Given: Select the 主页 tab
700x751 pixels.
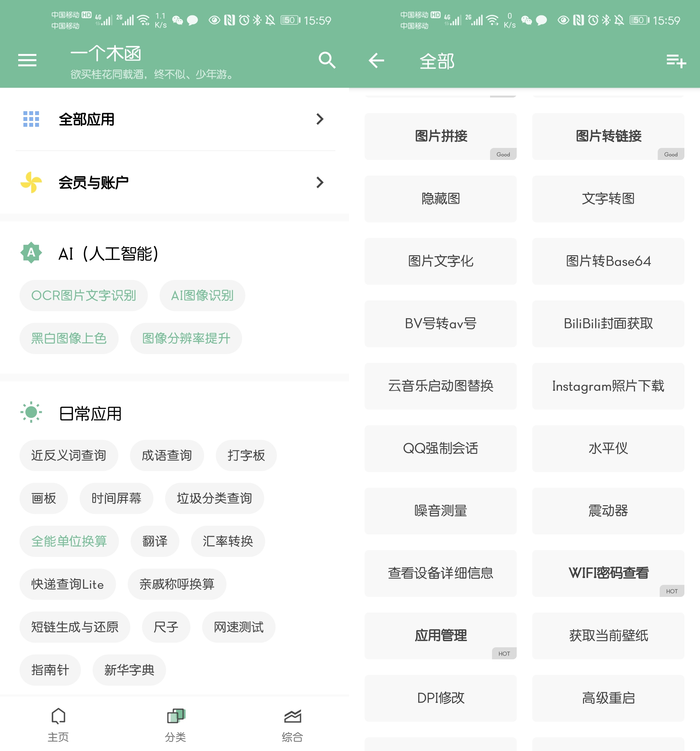Looking at the screenshot, I should (x=58, y=725).
